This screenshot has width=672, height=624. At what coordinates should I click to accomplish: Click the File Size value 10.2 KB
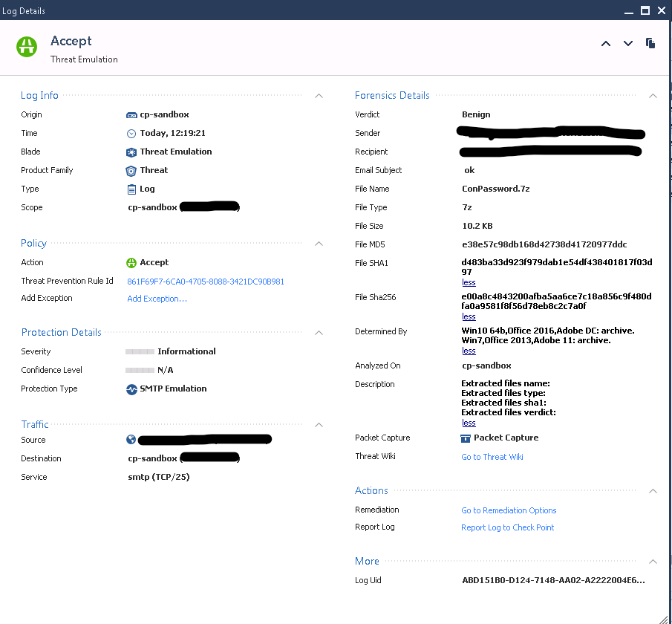pyautogui.click(x=477, y=226)
